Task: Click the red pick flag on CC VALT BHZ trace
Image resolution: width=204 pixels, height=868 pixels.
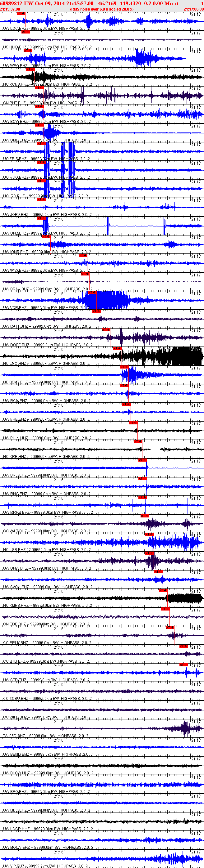Action: pyautogui.click(x=144, y=516)
